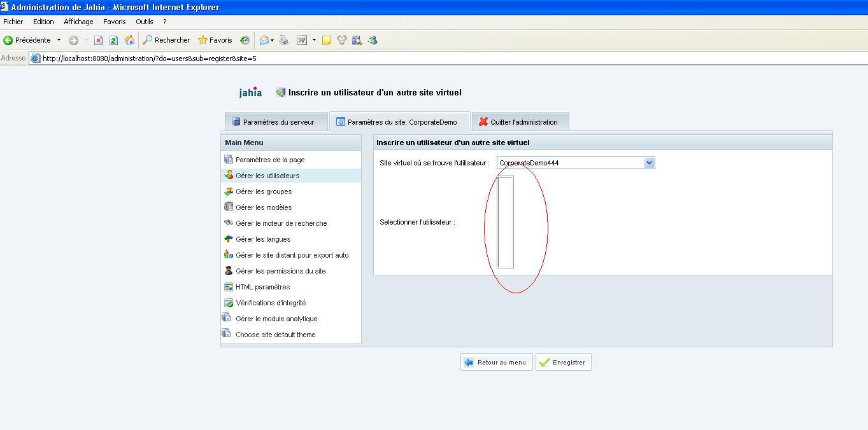Click the Stop loading icon

98,40
